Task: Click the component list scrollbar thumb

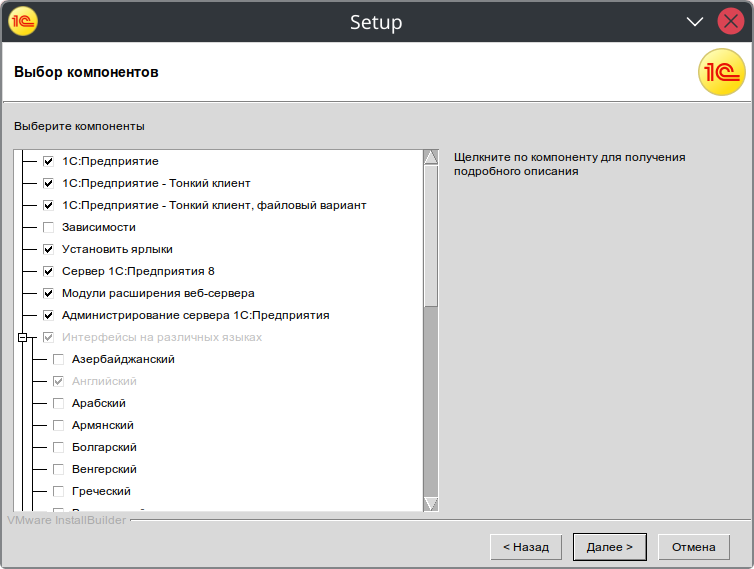Action: tap(431, 236)
